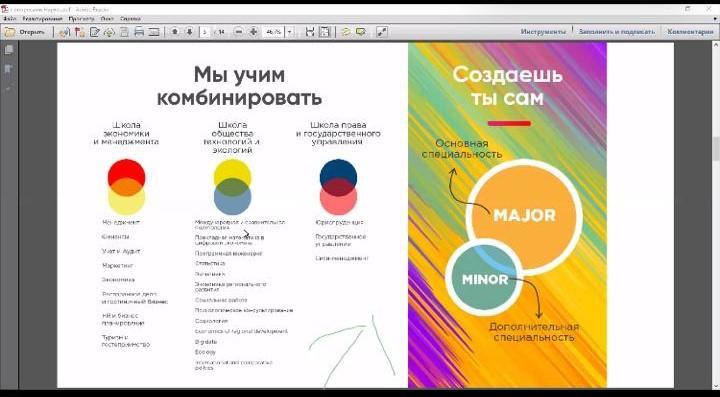Click the yellow and blue overlapping circles
The width and height of the screenshot is (720, 397).
(232, 187)
